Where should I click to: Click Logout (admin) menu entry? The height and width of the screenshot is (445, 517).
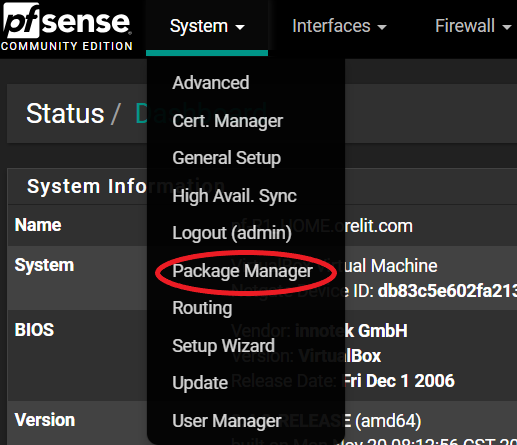point(232,233)
